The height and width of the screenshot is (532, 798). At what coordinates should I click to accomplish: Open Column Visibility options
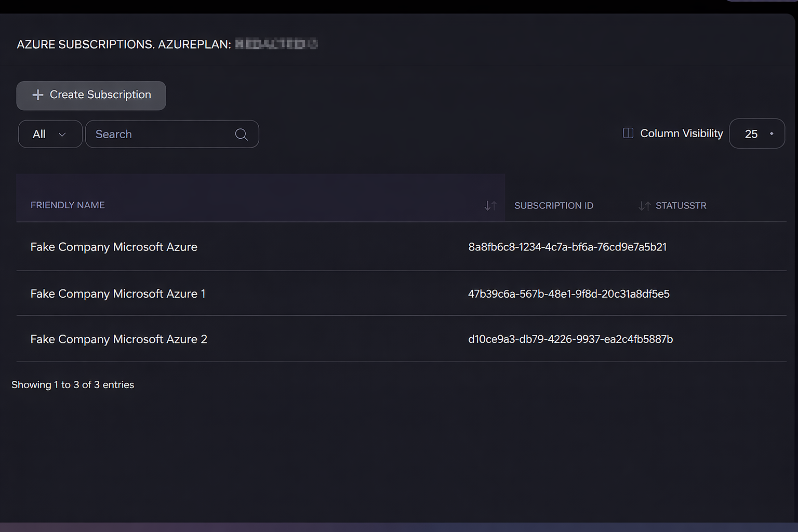tap(673, 134)
